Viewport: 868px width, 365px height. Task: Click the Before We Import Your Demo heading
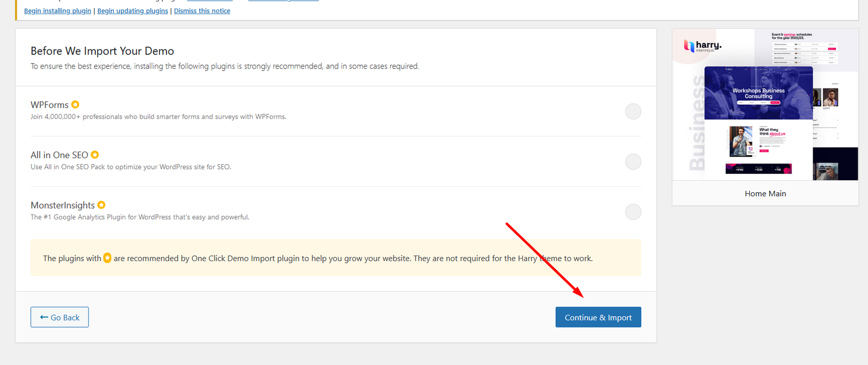tap(103, 51)
